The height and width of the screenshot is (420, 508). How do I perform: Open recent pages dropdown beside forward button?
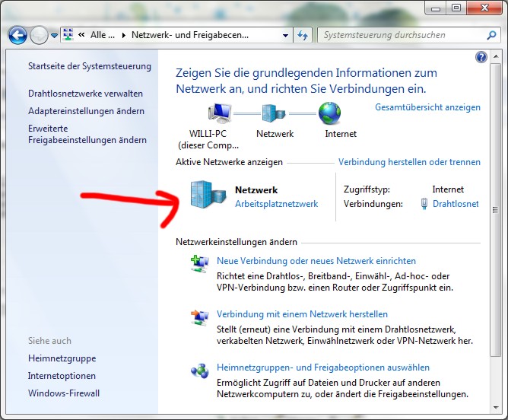tap(54, 35)
